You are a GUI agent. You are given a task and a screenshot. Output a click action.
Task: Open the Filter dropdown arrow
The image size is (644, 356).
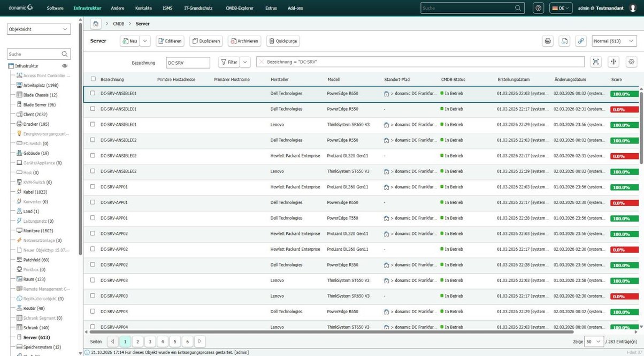245,62
